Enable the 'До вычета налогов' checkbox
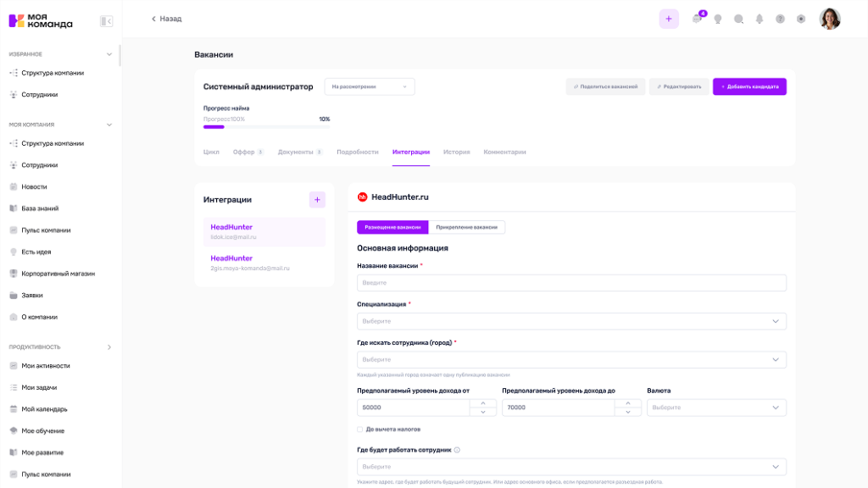The height and width of the screenshot is (488, 868). 360,430
